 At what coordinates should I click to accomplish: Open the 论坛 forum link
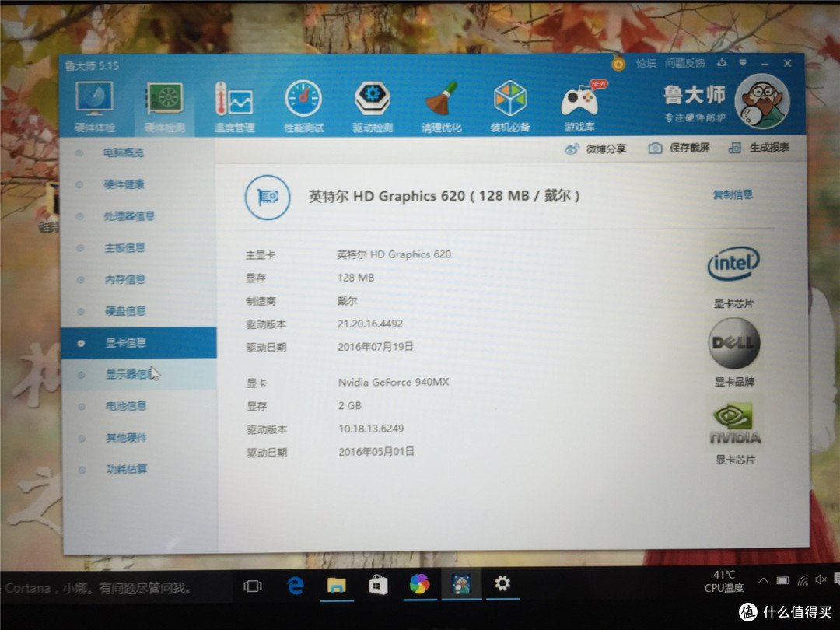pyautogui.click(x=646, y=64)
